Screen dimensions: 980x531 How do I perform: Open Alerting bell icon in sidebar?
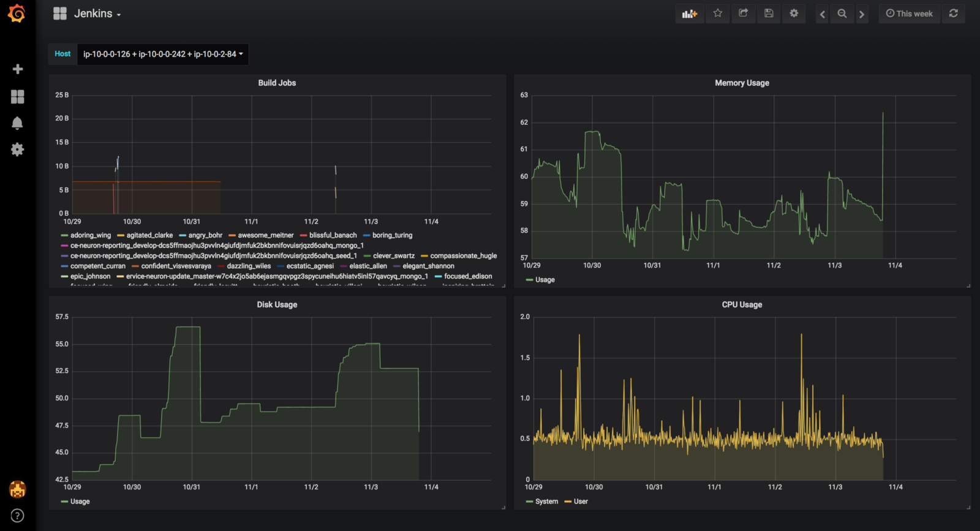pos(18,123)
